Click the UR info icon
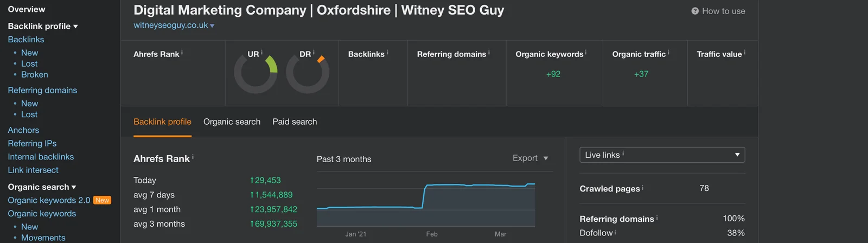 (261, 53)
